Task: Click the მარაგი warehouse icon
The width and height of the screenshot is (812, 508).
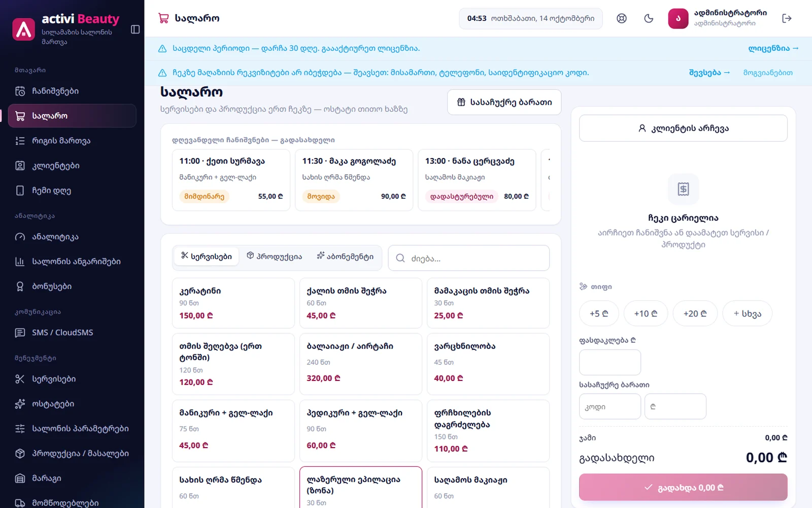Action: (20, 479)
